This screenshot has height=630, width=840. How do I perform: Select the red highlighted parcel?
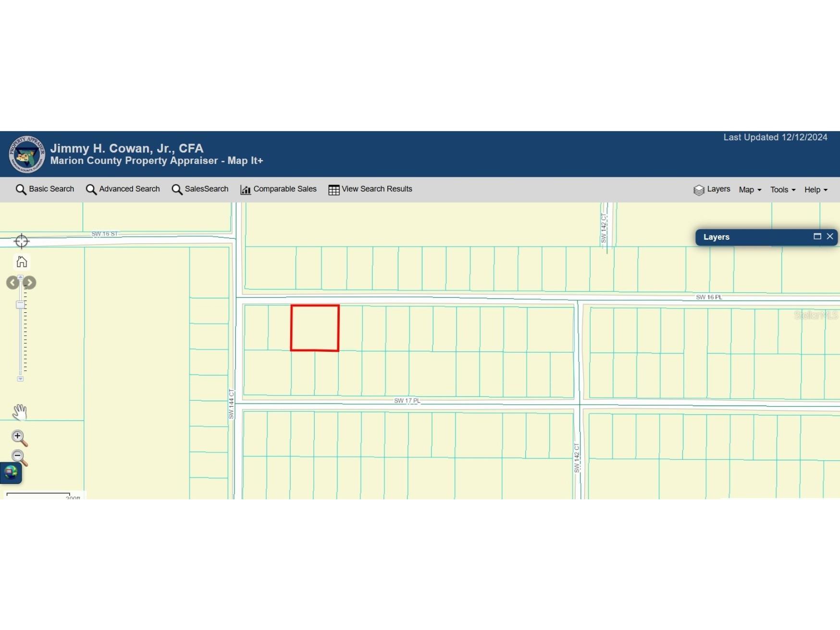tap(315, 328)
